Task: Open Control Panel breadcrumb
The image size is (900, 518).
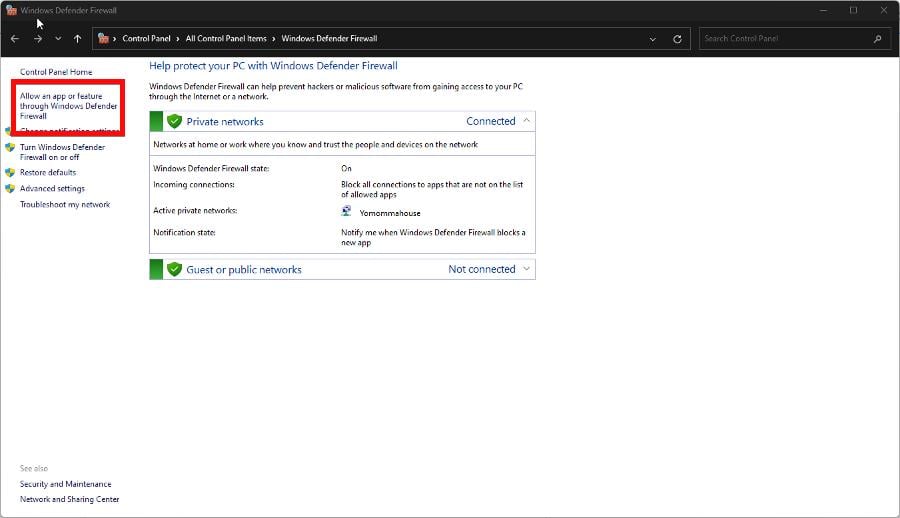Action: coord(146,38)
